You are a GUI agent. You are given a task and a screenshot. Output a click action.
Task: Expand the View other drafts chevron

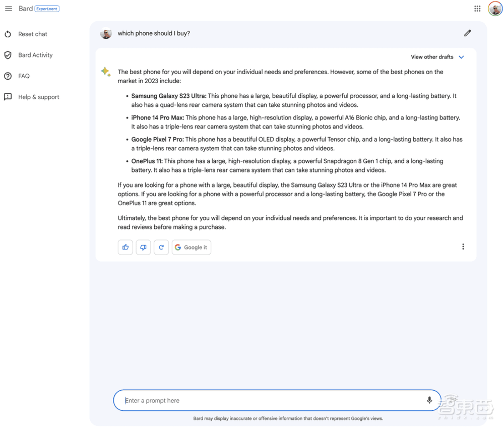tap(461, 57)
